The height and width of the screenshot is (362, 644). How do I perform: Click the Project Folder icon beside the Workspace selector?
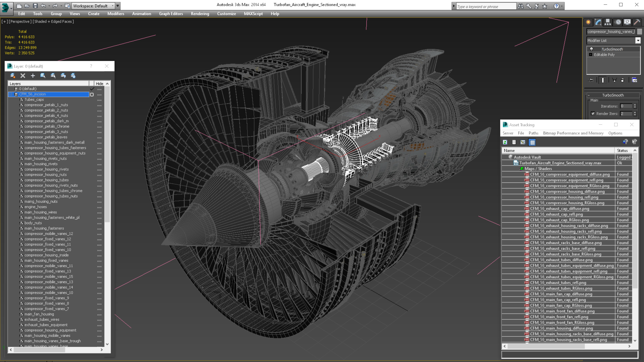(67, 6)
